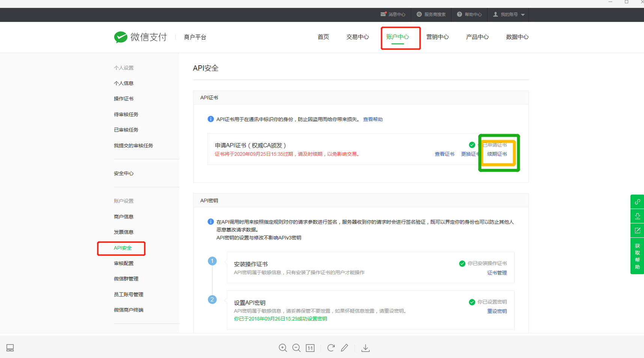Switch to the 交易中心 tab
644x358 pixels.
(x=357, y=37)
